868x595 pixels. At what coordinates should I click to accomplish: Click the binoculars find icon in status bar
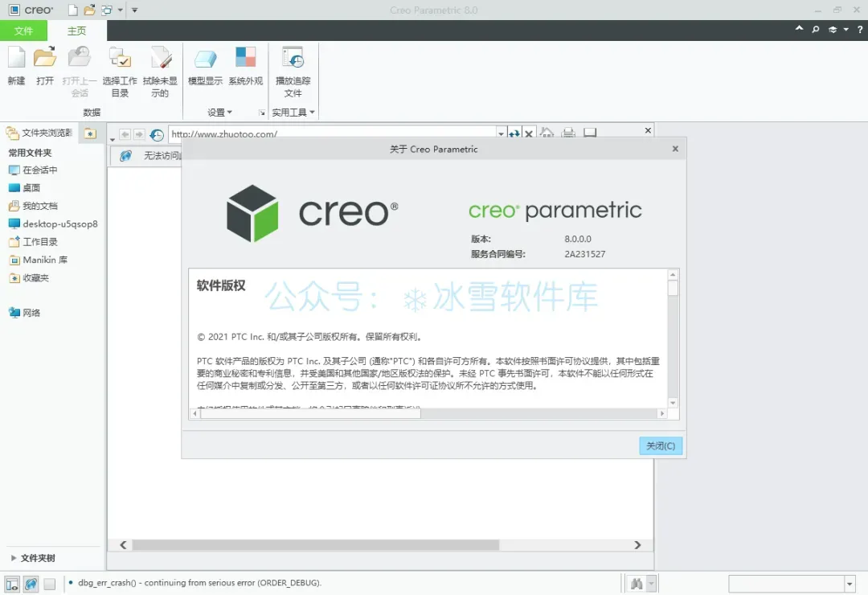637,584
